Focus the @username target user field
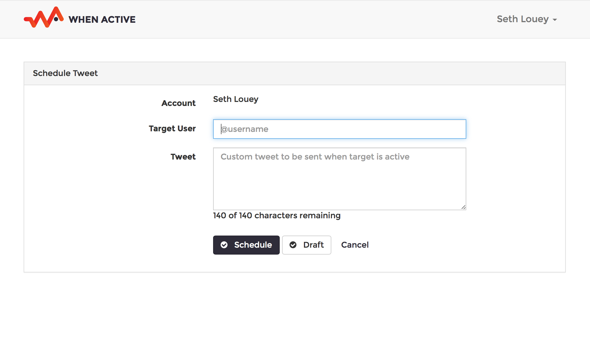This screenshot has width=590, height=364. (339, 129)
